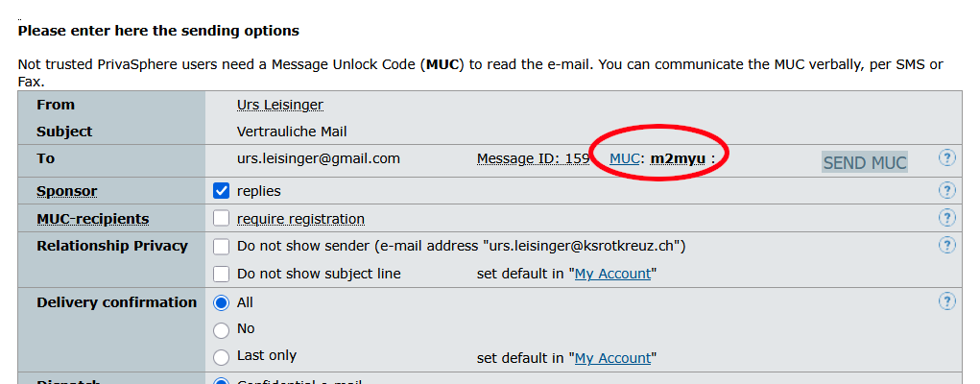The height and width of the screenshot is (384, 980).
Task: Click the Message ID label
Action: (533, 158)
